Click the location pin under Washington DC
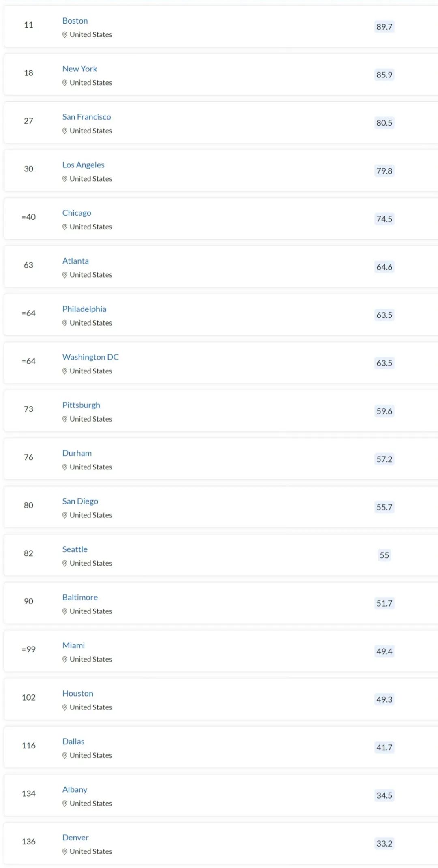This screenshot has width=438, height=868. [64, 371]
